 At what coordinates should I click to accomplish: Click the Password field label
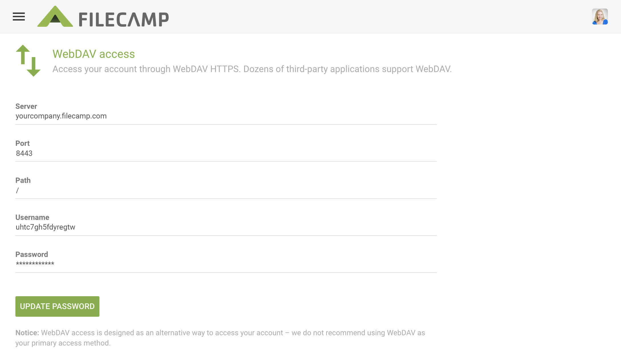(x=32, y=254)
